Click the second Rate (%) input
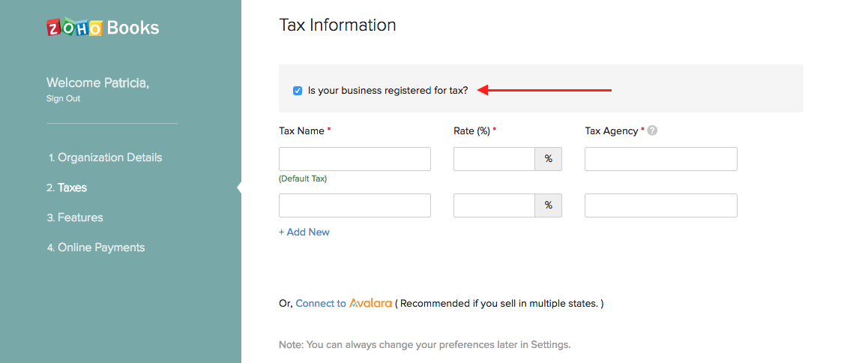 [x=494, y=205]
